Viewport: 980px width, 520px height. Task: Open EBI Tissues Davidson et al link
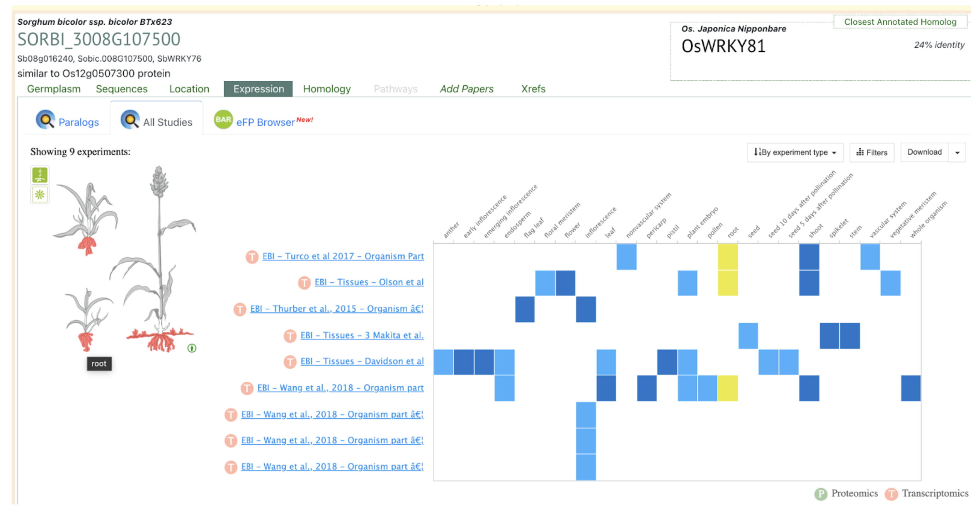tap(362, 361)
